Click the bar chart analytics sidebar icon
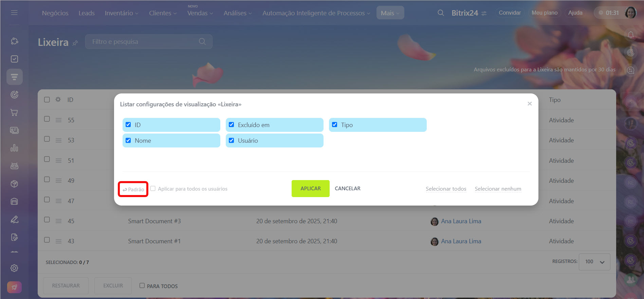This screenshot has width=644, height=299. point(14,148)
